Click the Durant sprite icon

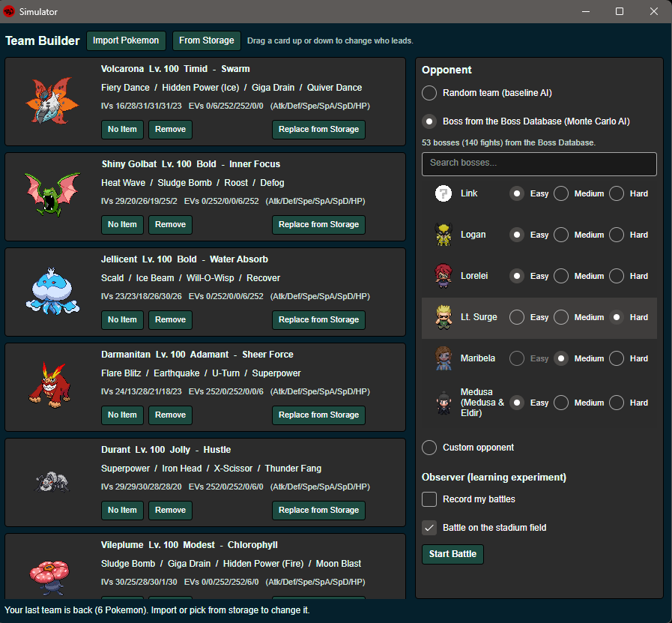pyautogui.click(x=52, y=482)
